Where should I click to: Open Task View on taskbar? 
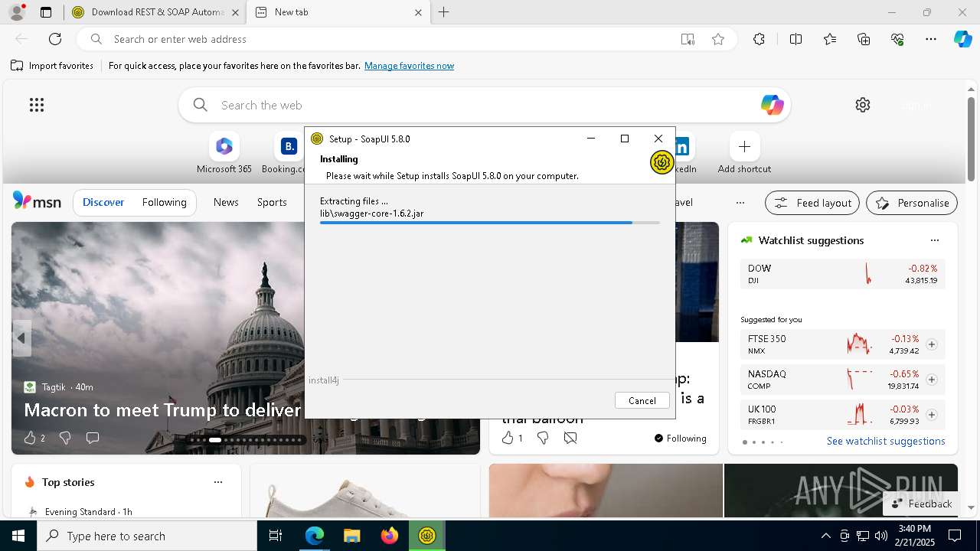point(276,536)
